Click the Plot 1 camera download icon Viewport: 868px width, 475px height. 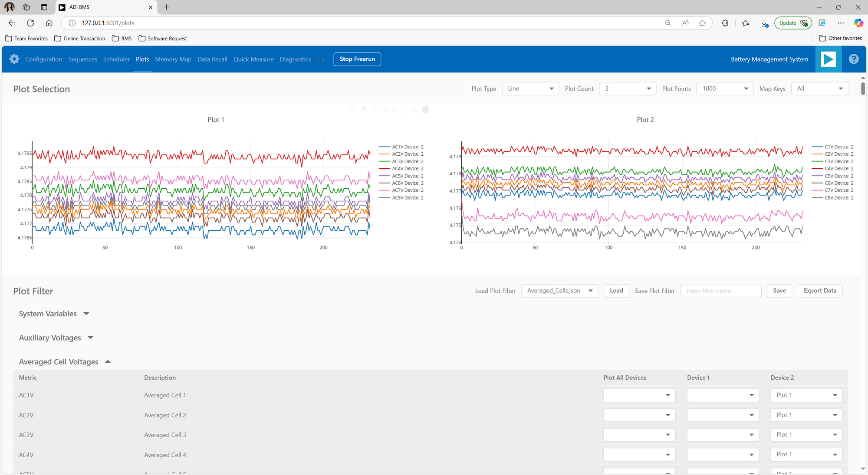(352, 110)
